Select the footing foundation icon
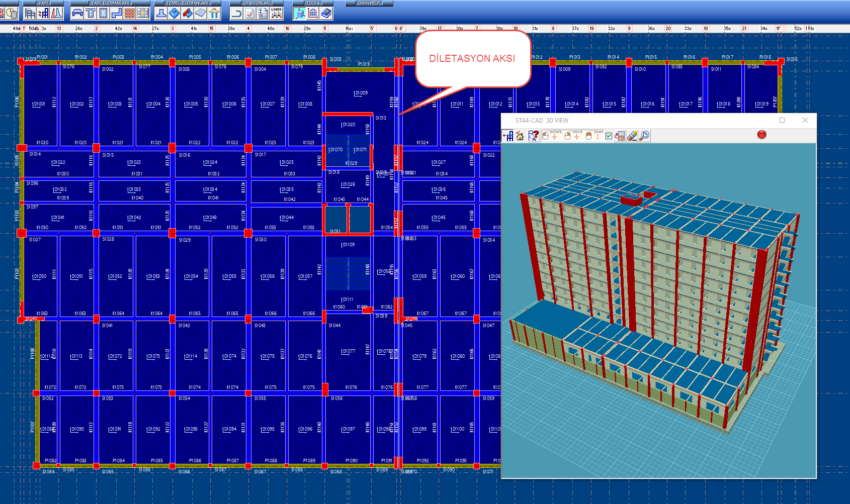The height and width of the screenshot is (504, 850). pos(161,14)
